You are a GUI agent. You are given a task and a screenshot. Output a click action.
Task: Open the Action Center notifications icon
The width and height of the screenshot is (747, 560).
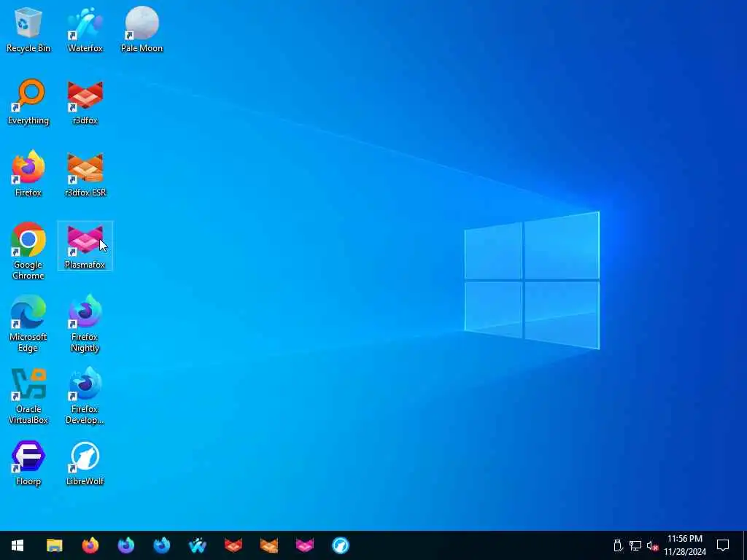[723, 545]
